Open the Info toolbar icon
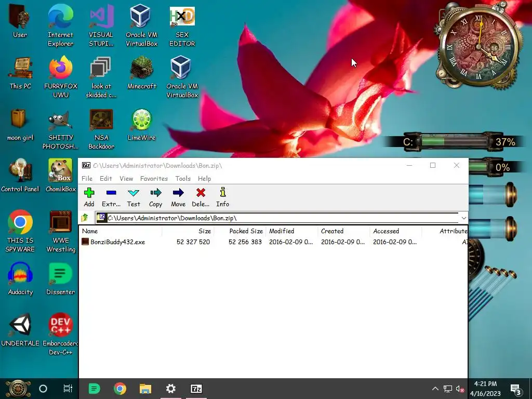Image resolution: width=532 pixels, height=399 pixels. (222, 197)
